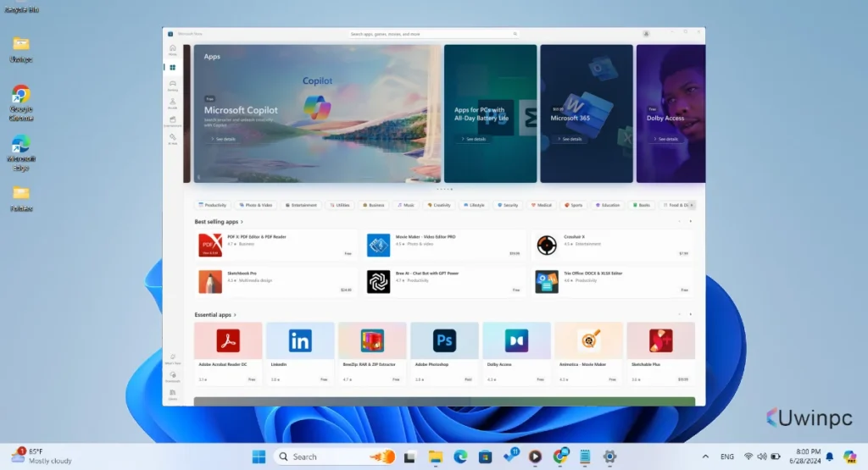The image size is (868, 470).
Task: Open BreeZip RAR & ZIP Extractor tile
Action: 372,353
